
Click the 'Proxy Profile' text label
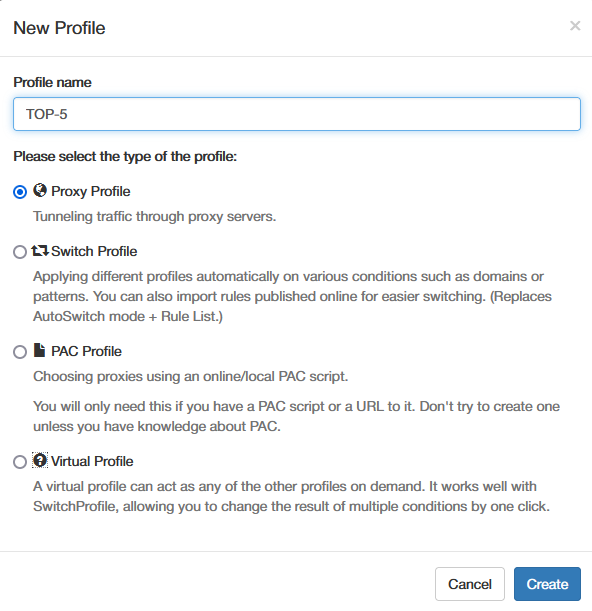pyautogui.click(x=91, y=191)
